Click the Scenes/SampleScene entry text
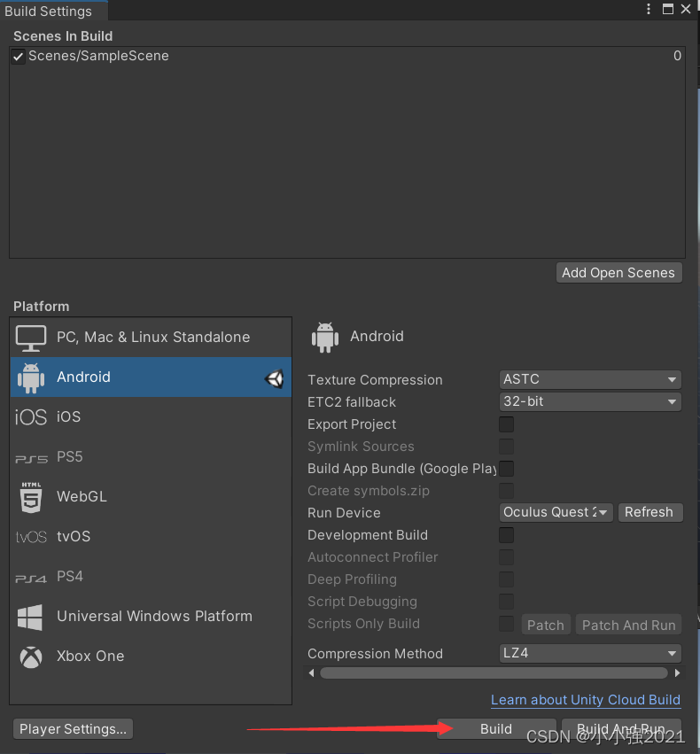Image resolution: width=700 pixels, height=754 pixels. (x=98, y=56)
